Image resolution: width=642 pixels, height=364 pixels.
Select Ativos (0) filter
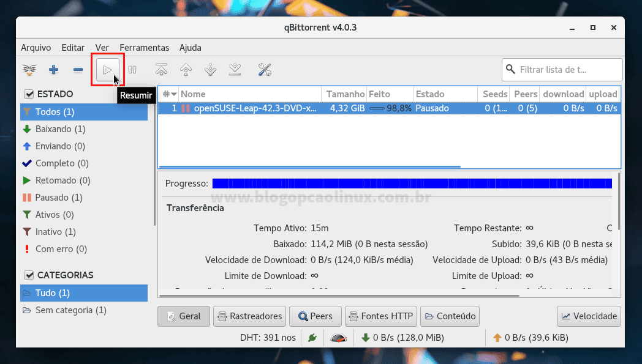click(x=84, y=215)
